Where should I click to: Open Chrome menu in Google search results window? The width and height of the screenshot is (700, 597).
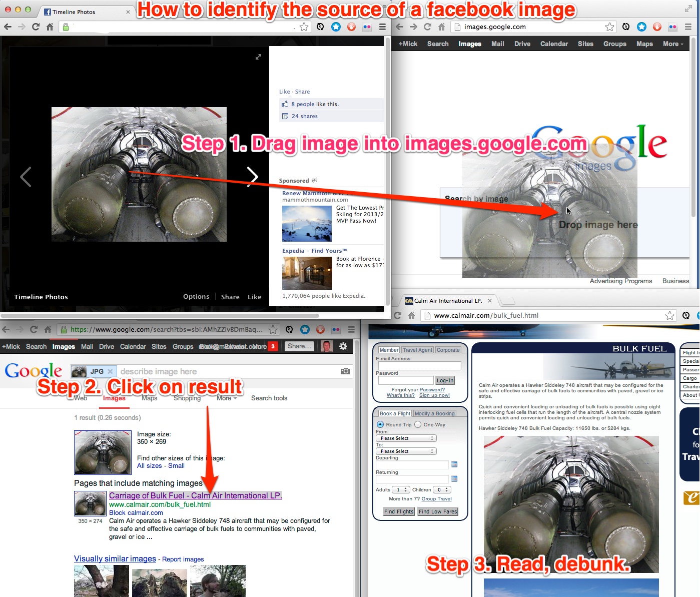[351, 329]
